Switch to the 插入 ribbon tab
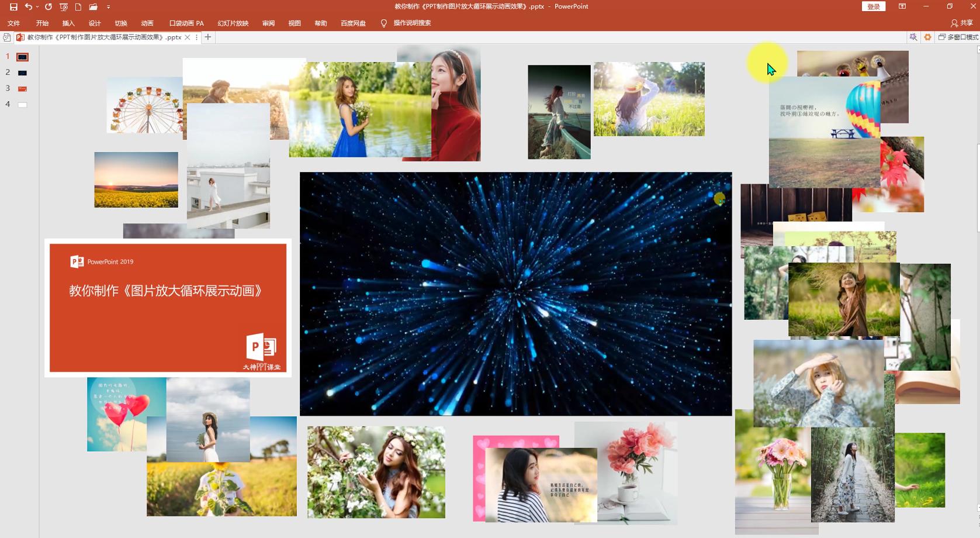The width and height of the screenshot is (980, 538). 68,23
